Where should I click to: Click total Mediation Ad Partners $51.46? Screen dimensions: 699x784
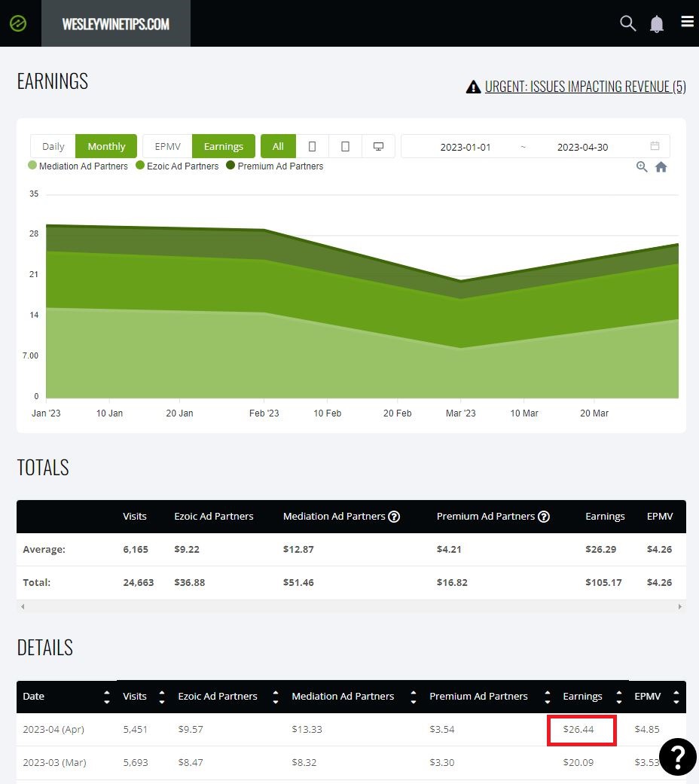298,583
